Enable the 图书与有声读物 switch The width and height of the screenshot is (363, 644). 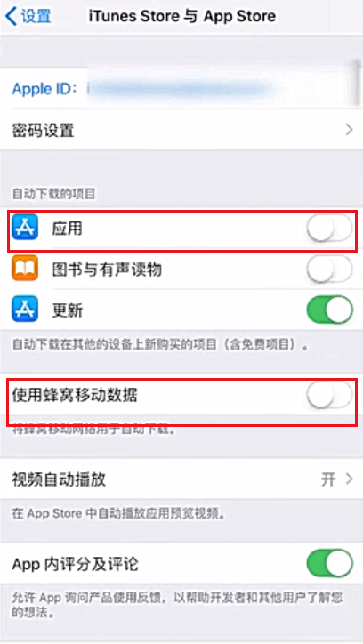click(330, 269)
